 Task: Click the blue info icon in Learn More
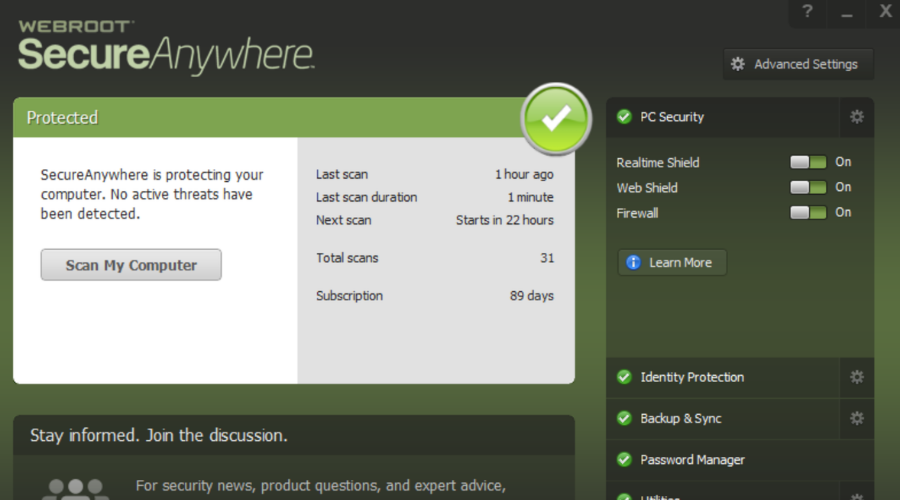(633, 262)
